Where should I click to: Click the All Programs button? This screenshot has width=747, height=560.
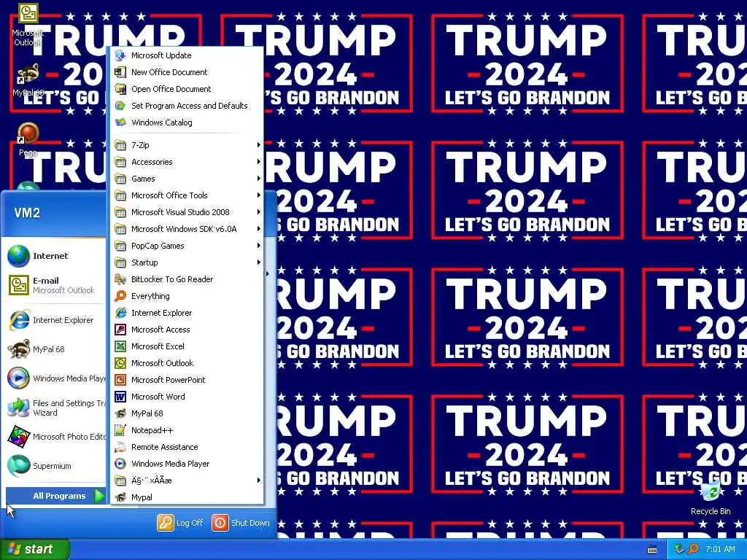[x=56, y=496]
